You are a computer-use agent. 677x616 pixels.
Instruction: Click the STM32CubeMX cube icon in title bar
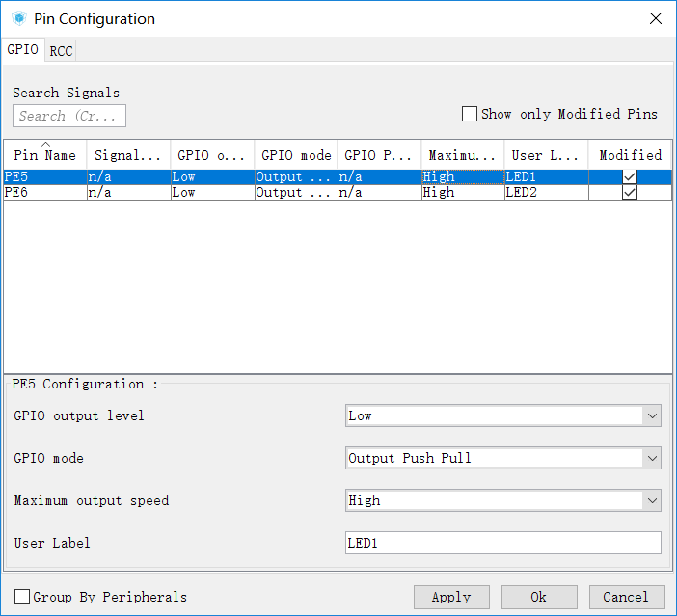tap(19, 18)
